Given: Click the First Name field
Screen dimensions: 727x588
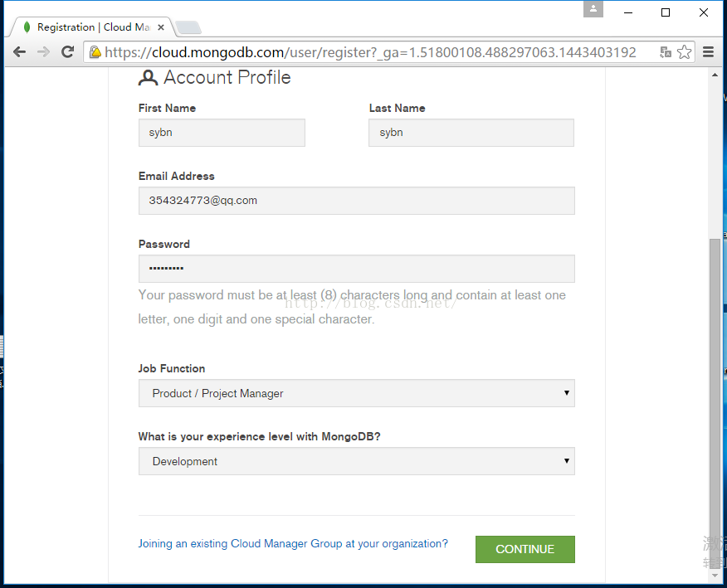Looking at the screenshot, I should tap(222, 133).
